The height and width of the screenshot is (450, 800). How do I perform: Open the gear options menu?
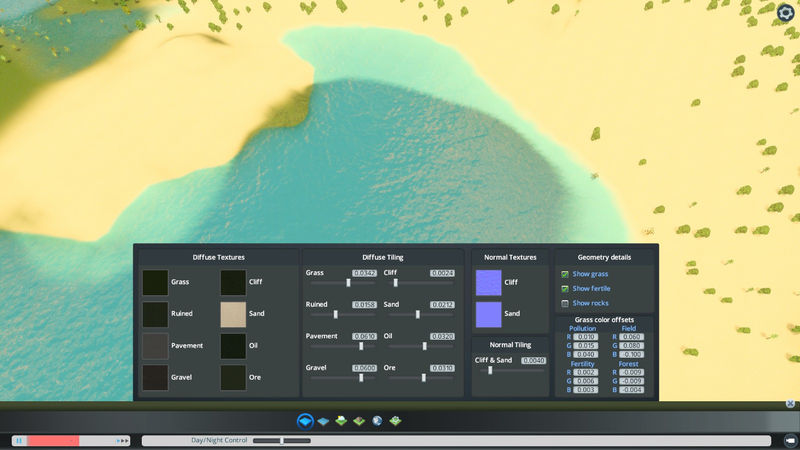tap(785, 13)
